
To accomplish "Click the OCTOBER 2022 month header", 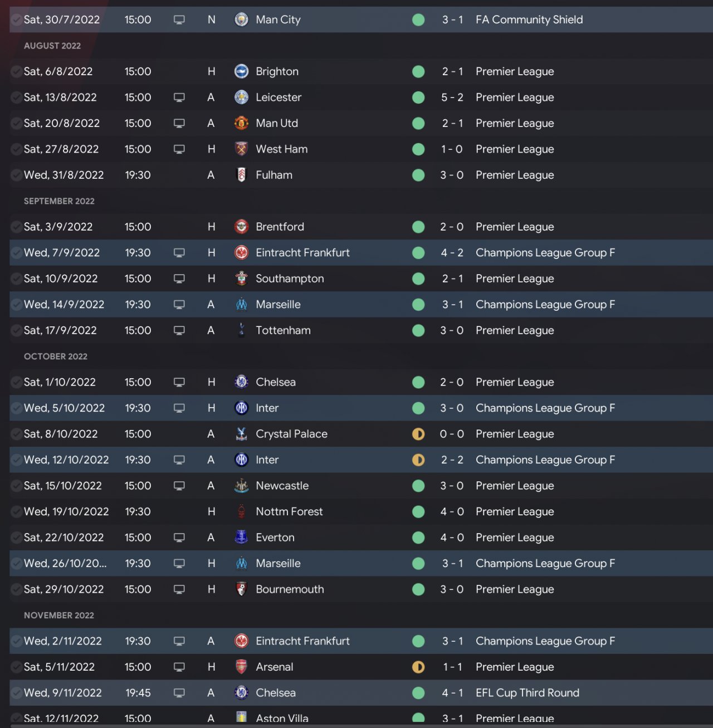I will tap(56, 356).
